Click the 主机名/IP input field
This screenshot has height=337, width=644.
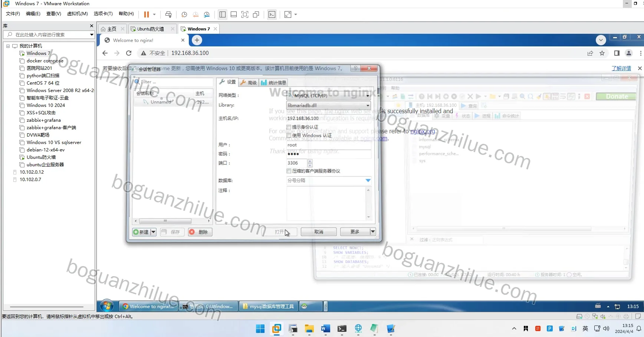328,118
